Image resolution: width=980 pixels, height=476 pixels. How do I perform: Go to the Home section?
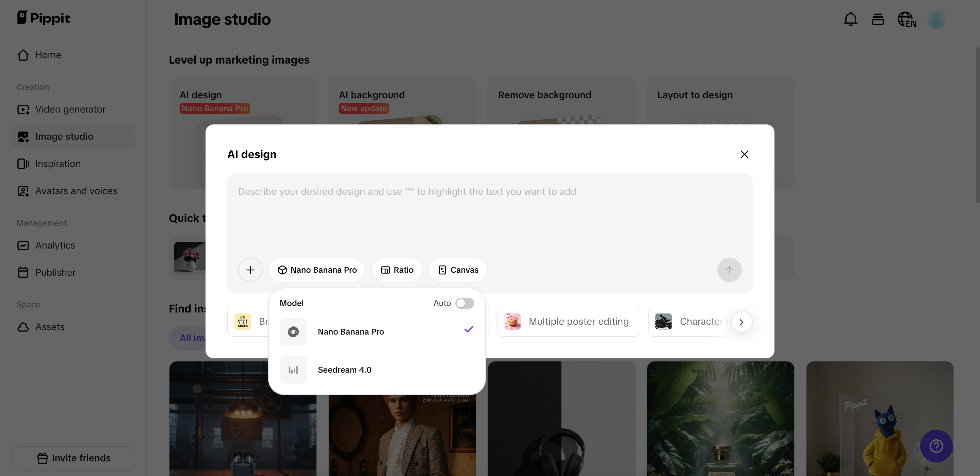[x=48, y=55]
